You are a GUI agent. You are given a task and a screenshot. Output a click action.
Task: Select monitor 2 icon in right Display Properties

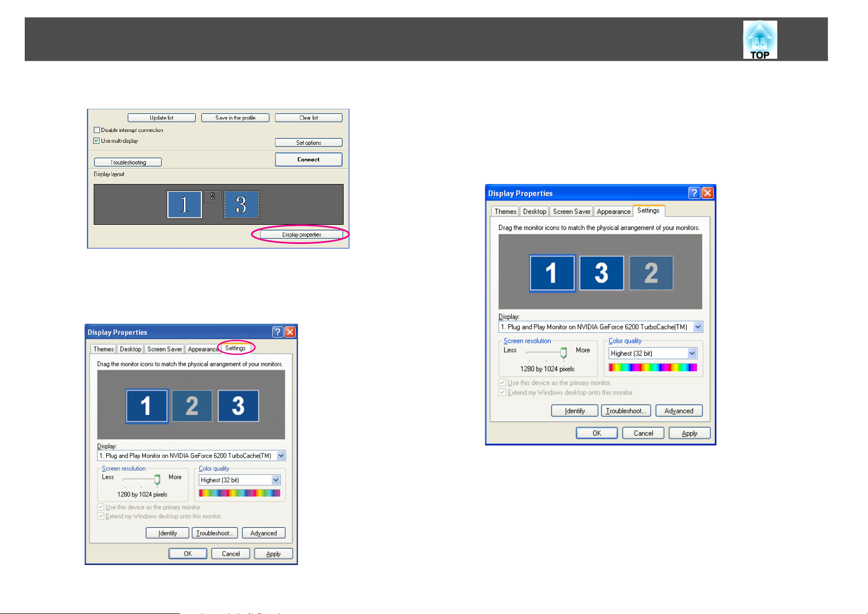pos(651,273)
